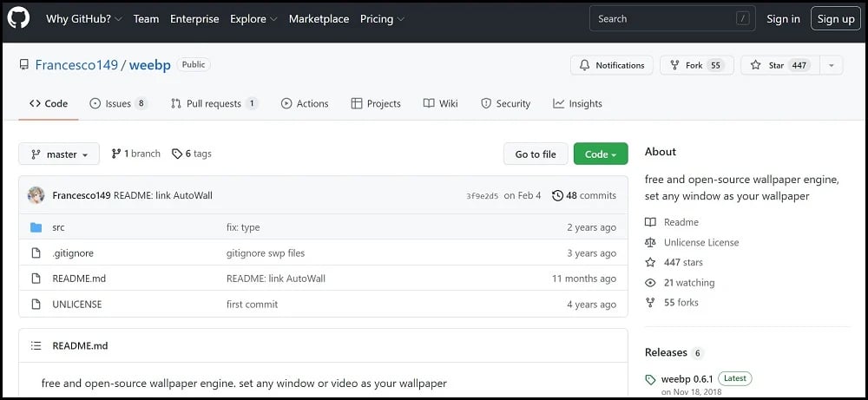Switch to the Insights tab
This screenshot has height=400, width=868.
577,103
